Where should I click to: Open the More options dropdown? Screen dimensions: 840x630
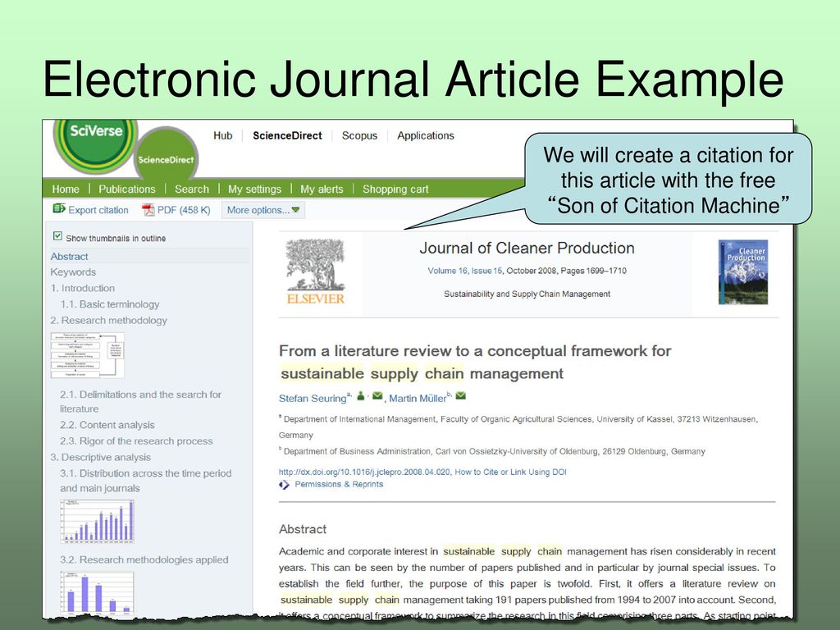(263, 210)
